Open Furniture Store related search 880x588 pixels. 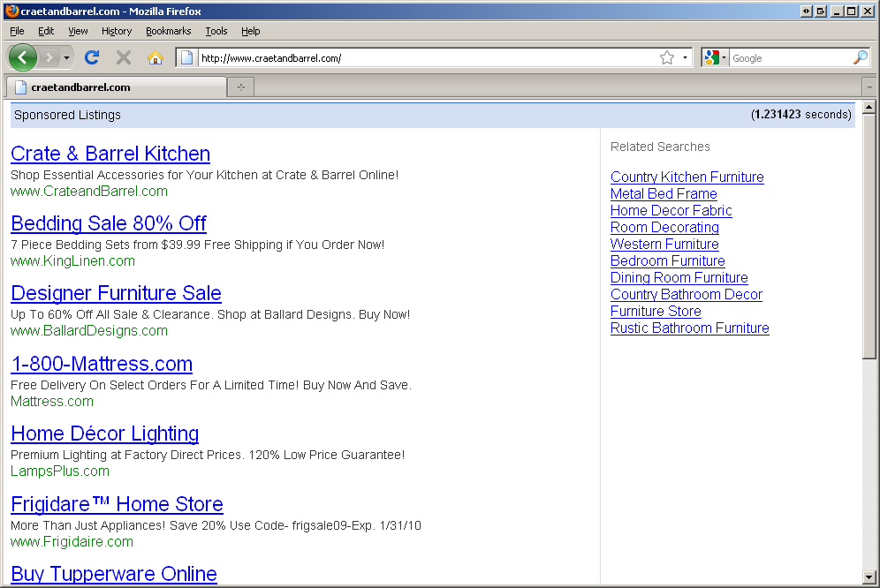point(656,312)
